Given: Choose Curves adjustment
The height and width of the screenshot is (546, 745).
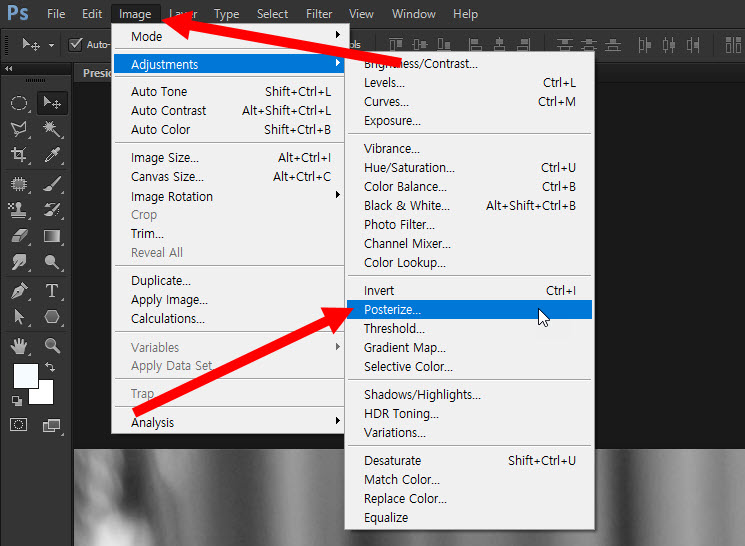Looking at the screenshot, I should coord(469,102).
